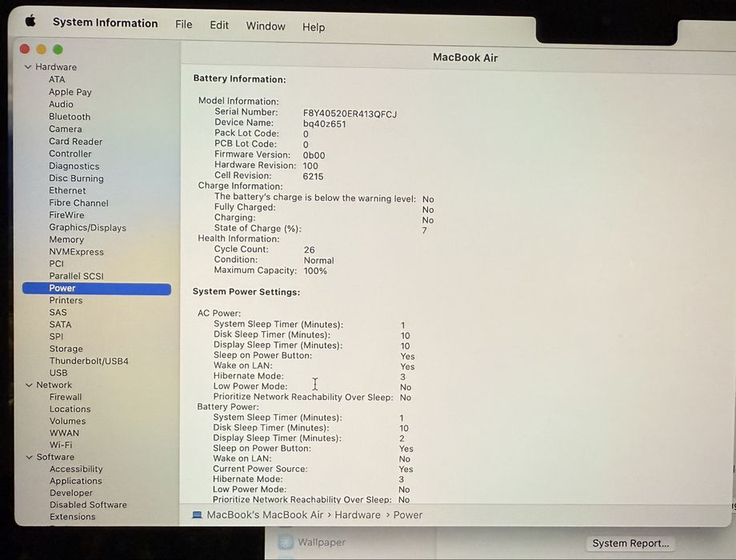Select Developer under Software
This screenshot has height=560, width=736.
pos(71,493)
